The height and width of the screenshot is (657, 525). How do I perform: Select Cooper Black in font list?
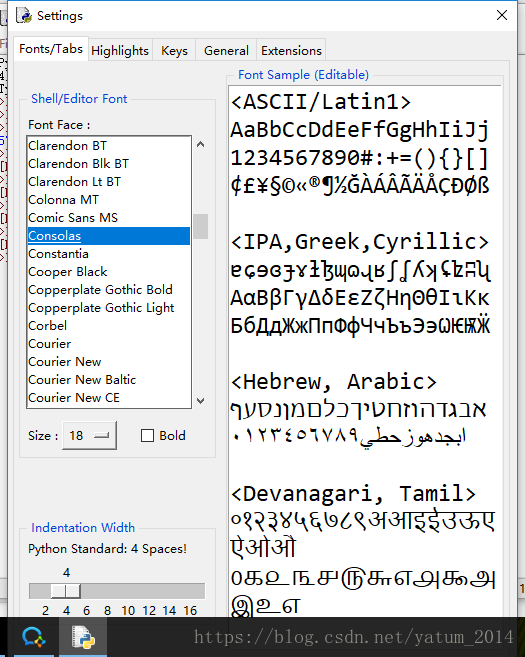tap(67, 272)
